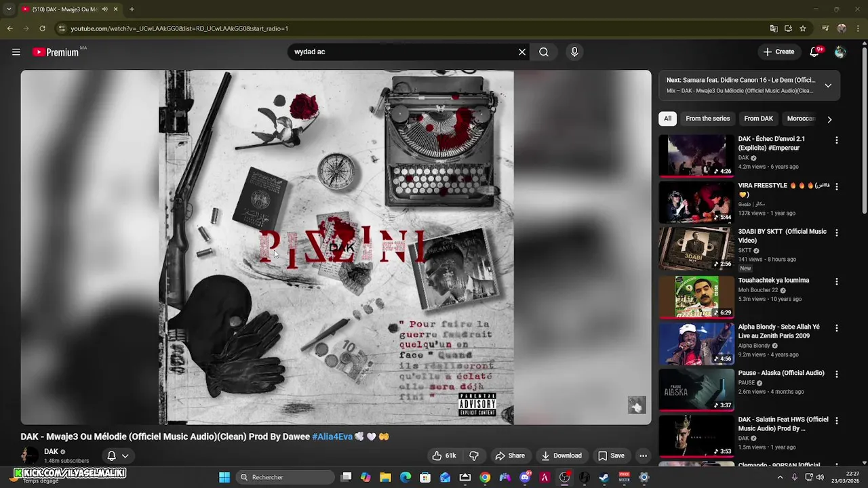Open options for 'DAK - Échec D'envoi 2.1'
This screenshot has width=868, height=488.
[837, 140]
